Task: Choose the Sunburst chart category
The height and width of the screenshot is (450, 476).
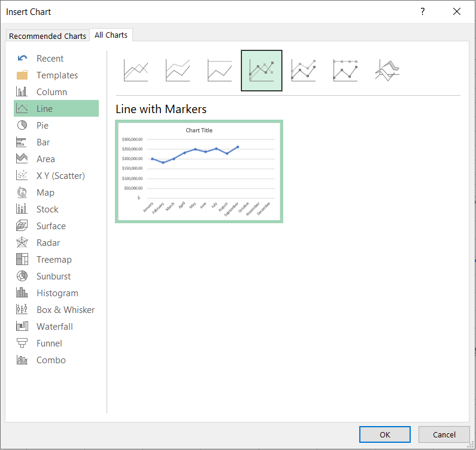Action: pyautogui.click(x=53, y=276)
